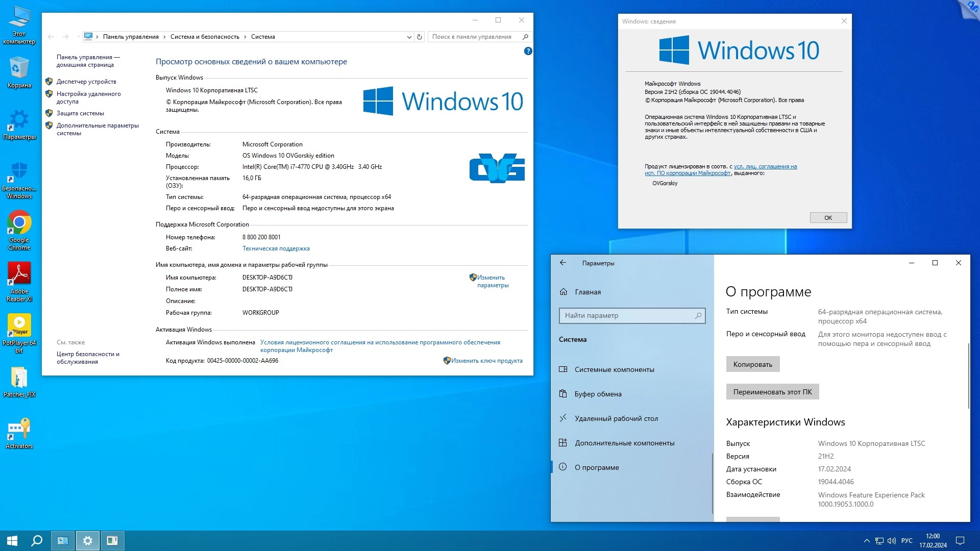This screenshot has width=980, height=551.
Task: Click the Найти параметр search field
Action: pyautogui.click(x=627, y=315)
